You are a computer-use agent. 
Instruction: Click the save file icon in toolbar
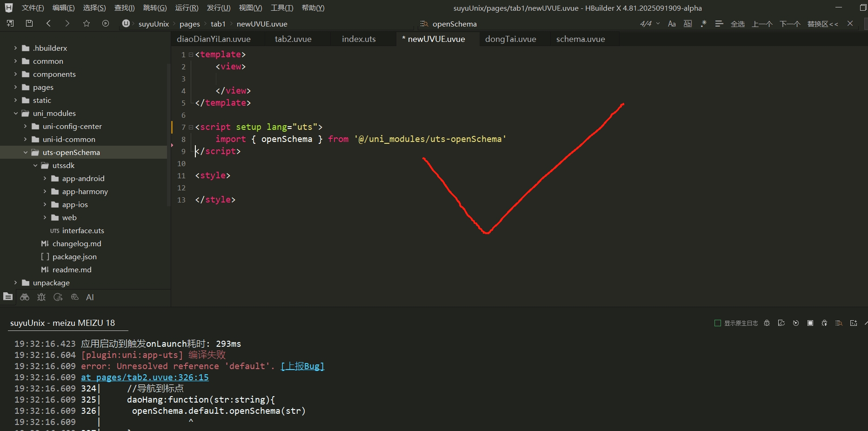(x=29, y=23)
